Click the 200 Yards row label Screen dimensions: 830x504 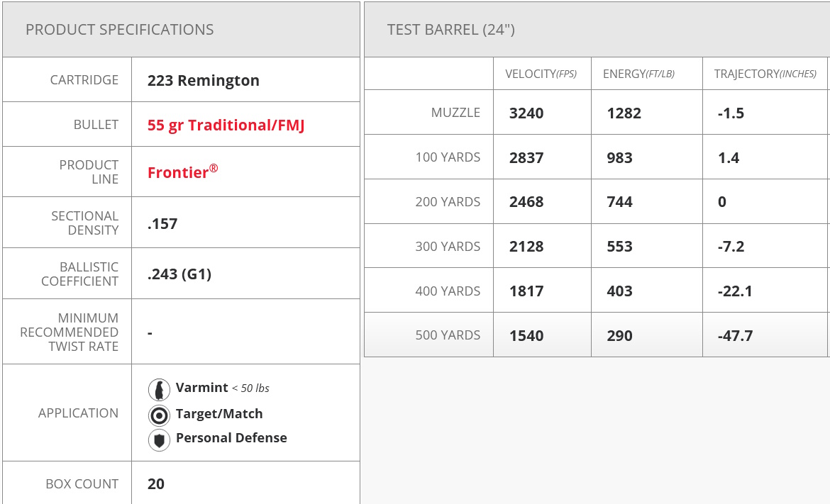tap(448, 202)
